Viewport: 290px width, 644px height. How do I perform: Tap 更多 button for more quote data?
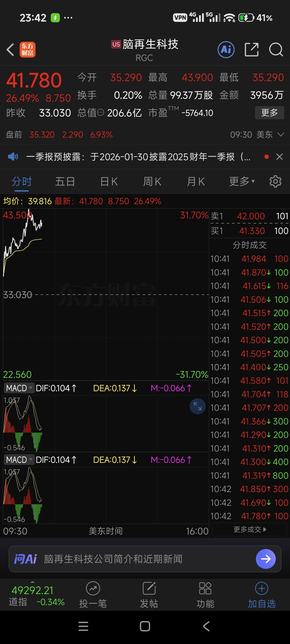click(x=269, y=113)
